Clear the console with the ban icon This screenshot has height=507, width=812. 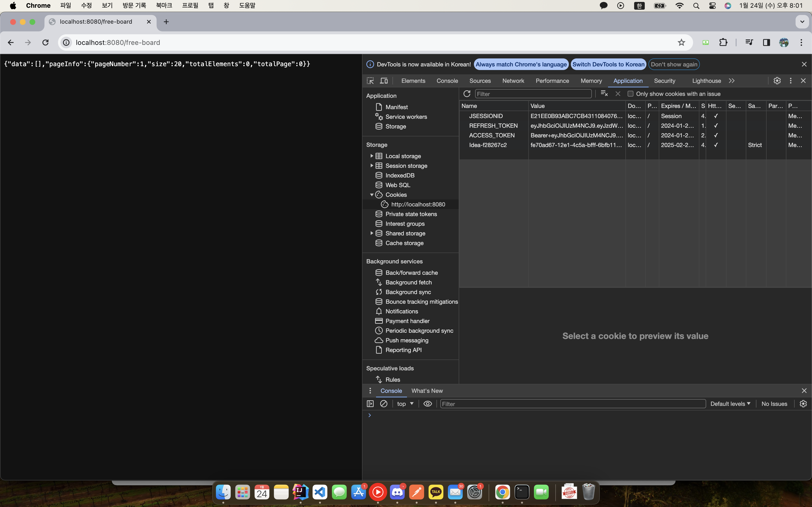(x=384, y=404)
